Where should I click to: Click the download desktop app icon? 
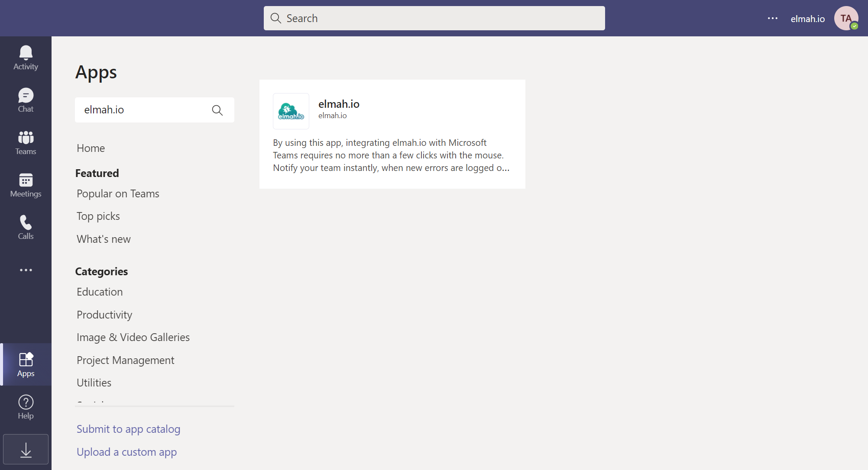(x=26, y=450)
